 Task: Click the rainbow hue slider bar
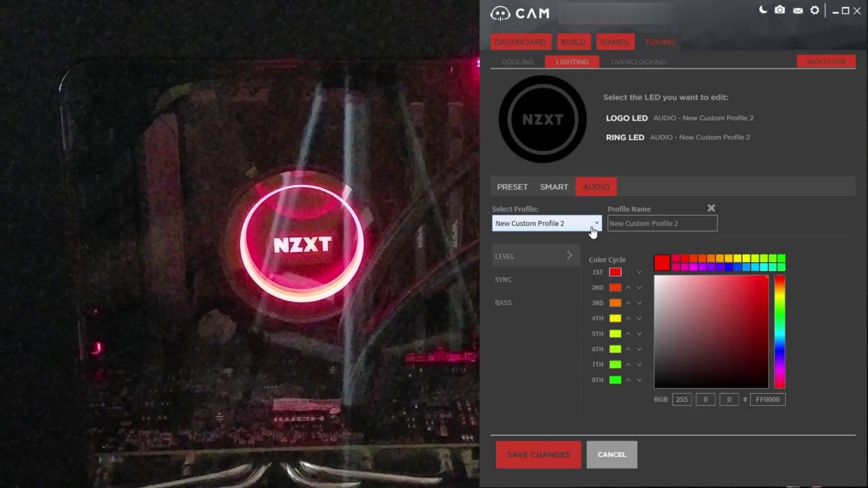pyautogui.click(x=780, y=331)
